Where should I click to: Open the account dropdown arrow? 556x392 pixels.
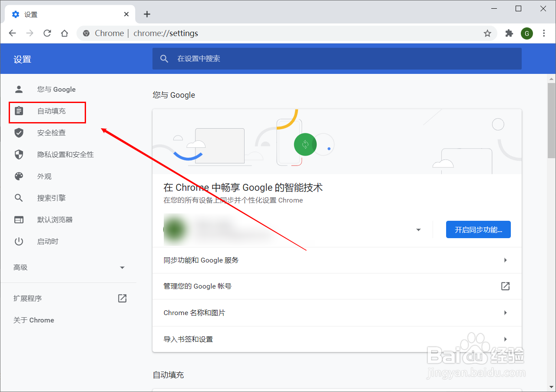click(x=418, y=230)
